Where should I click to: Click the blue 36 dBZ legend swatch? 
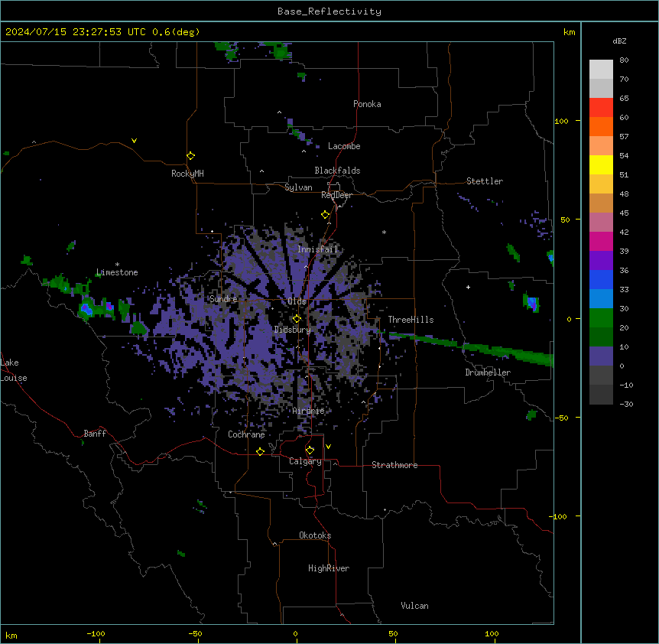tap(601, 279)
